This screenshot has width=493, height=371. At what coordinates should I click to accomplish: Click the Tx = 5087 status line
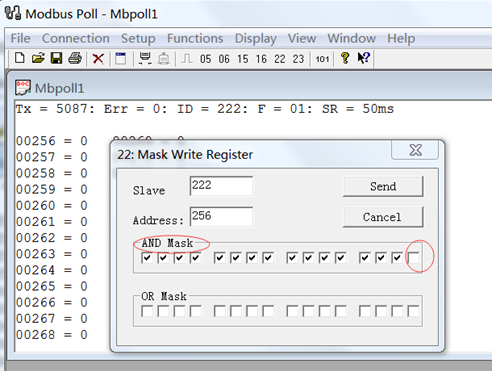click(205, 109)
